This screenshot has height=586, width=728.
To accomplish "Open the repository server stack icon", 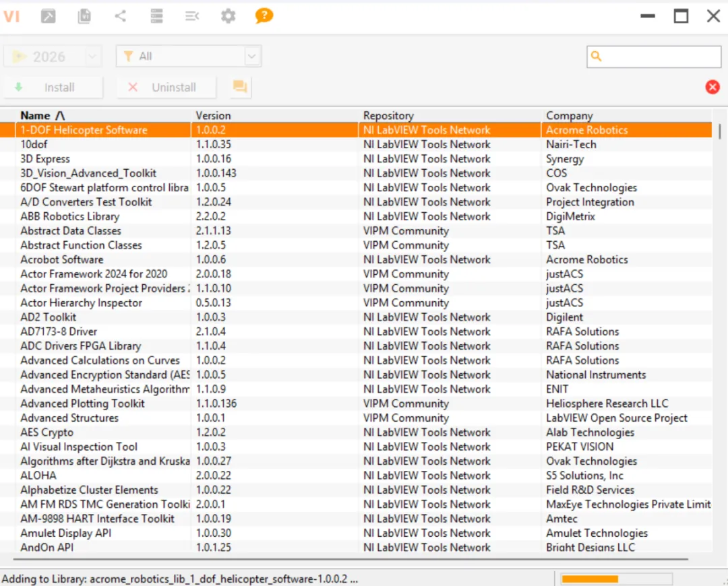I will [x=156, y=16].
